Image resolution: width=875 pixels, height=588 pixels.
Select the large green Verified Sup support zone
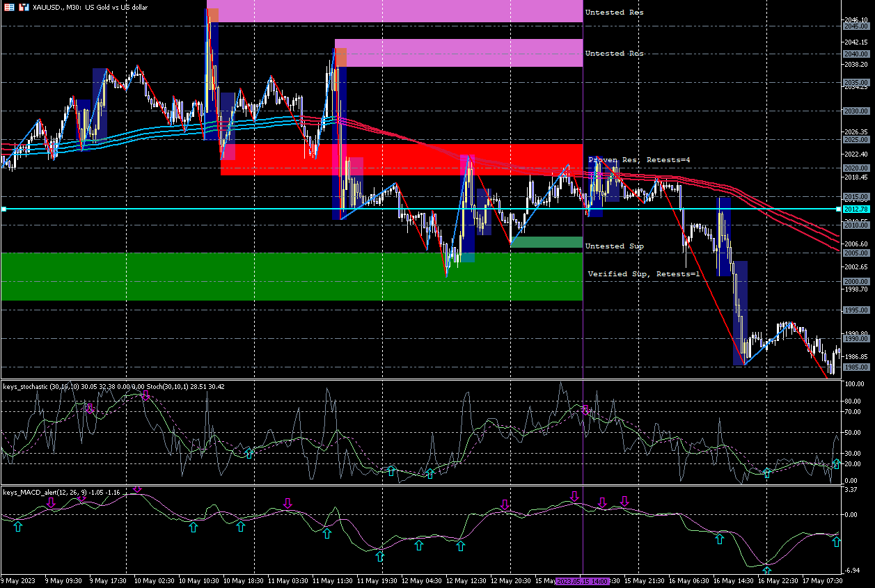[292, 276]
